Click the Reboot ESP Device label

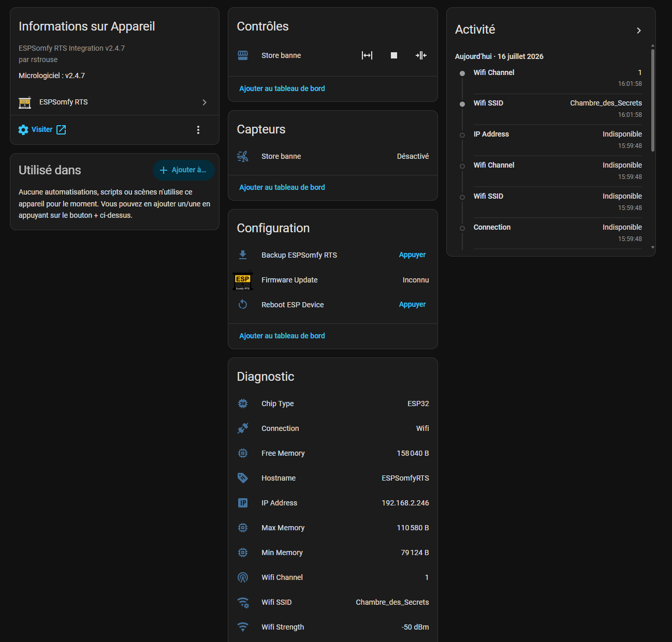coord(293,305)
